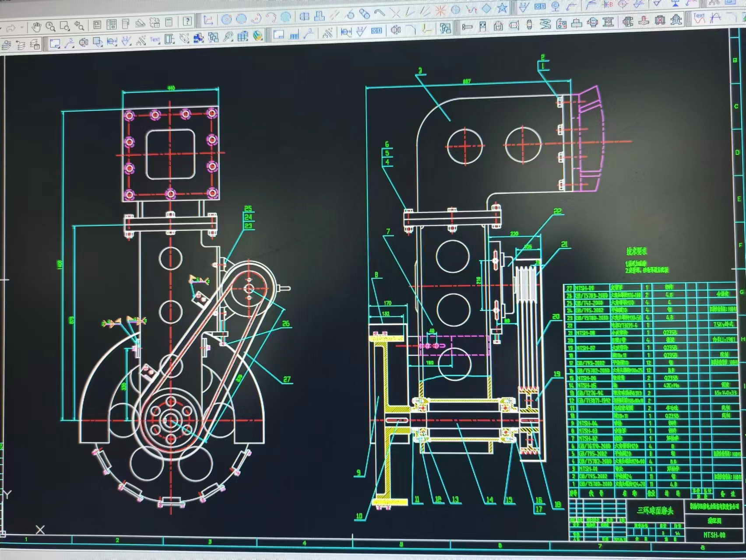
Task: Select the blue diamond shape icon
Action: point(487,8)
